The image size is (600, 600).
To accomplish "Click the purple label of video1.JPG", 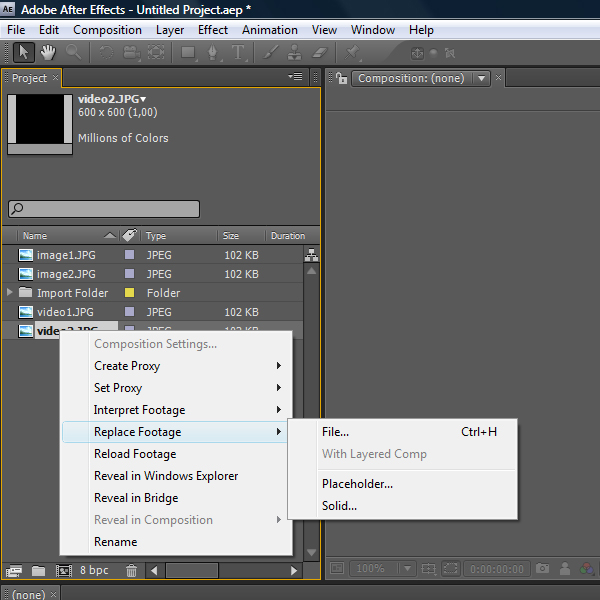I will 129,311.
